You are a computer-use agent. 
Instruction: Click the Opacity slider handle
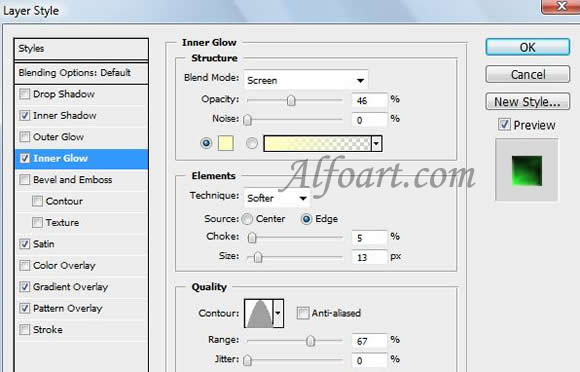pyautogui.click(x=291, y=100)
